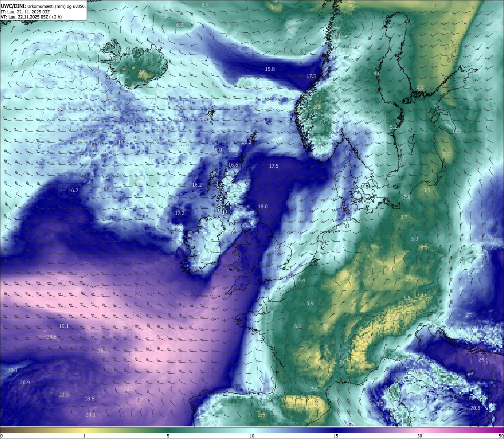Image resolution: width=504 pixels, height=439 pixels.
Task: Click the 18.8 value label
Action: pos(89,398)
